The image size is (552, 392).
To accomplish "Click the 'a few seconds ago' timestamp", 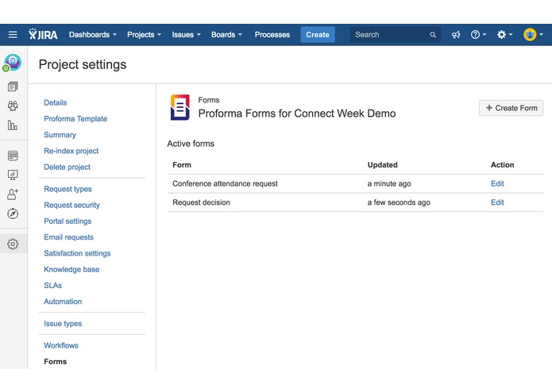I will click(x=399, y=202).
